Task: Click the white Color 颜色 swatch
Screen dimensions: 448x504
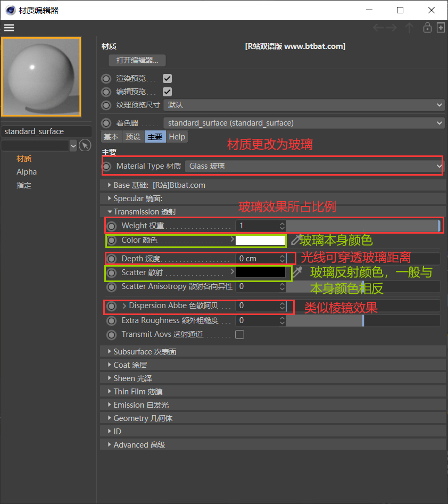Action: coord(260,241)
